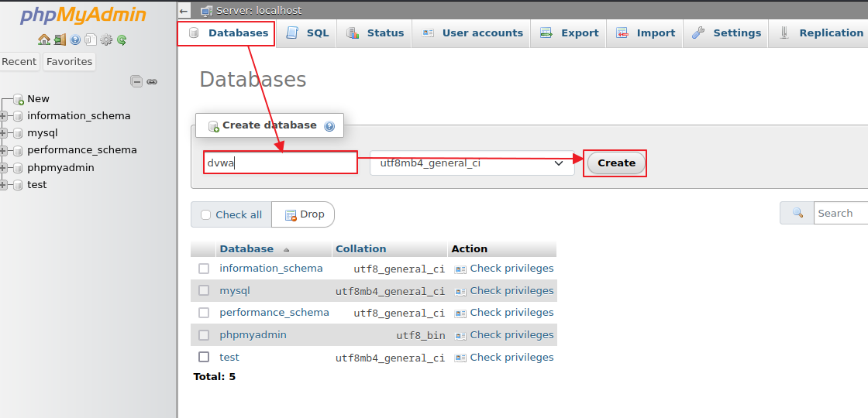Click the Home icon under the logo
This screenshot has width=868, height=418.
[x=43, y=39]
